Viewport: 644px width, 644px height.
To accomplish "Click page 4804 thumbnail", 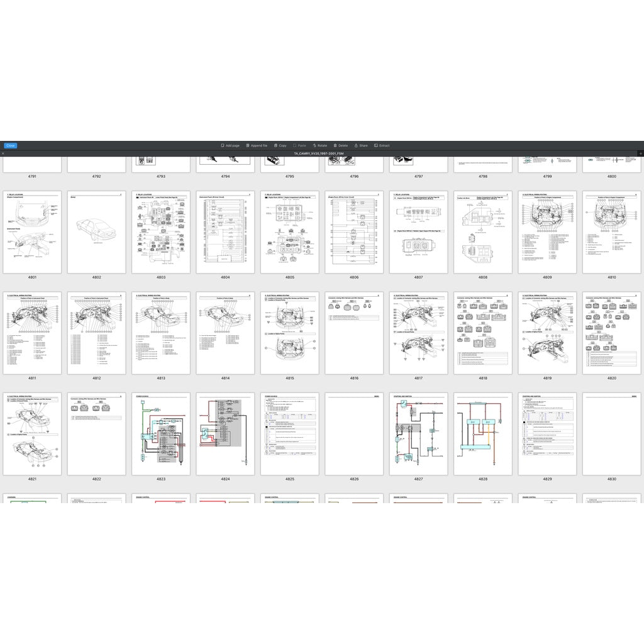I will (225, 232).
